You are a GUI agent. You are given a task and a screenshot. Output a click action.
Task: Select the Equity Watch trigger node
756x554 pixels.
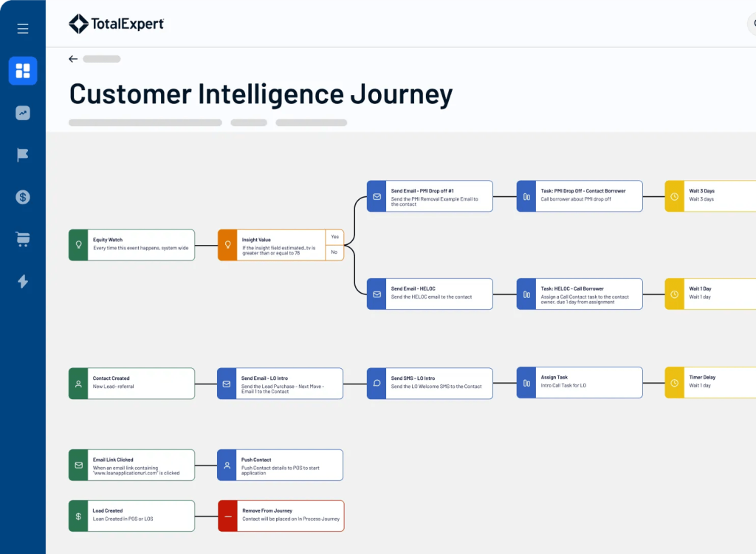pyautogui.click(x=131, y=245)
